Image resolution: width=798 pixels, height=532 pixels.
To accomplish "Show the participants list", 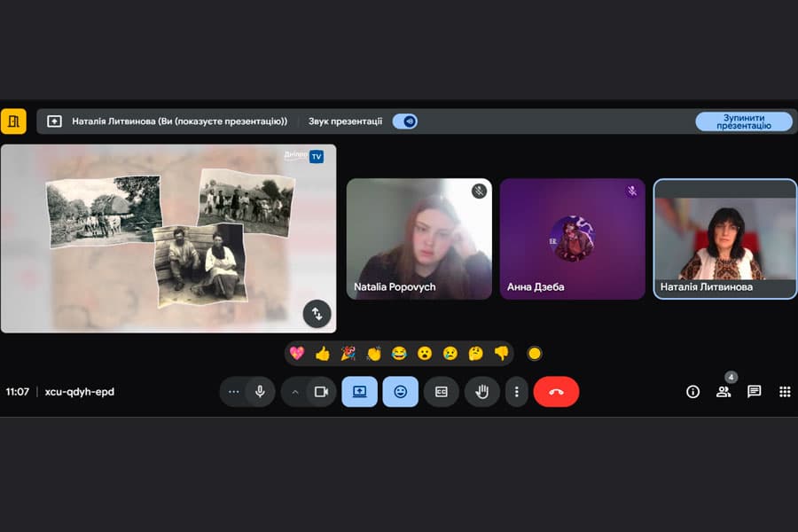I will click(x=724, y=392).
